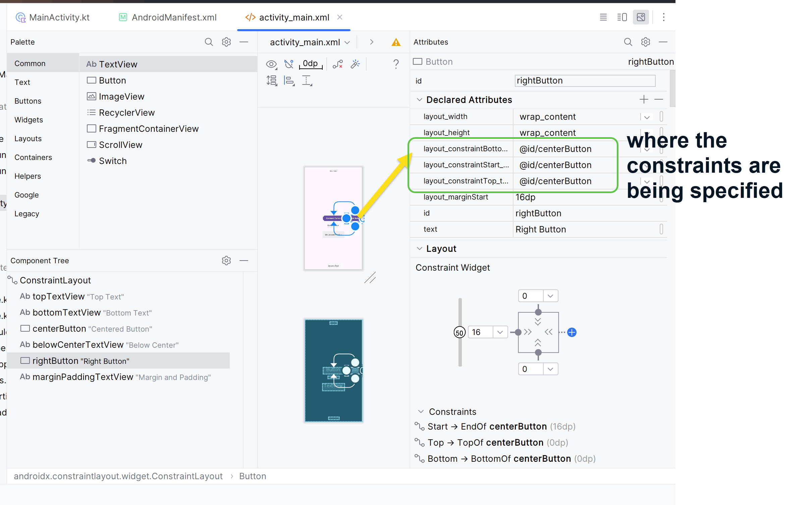Select Widgets palette category
Screen dimensions: 812x505
tap(43, 120)
